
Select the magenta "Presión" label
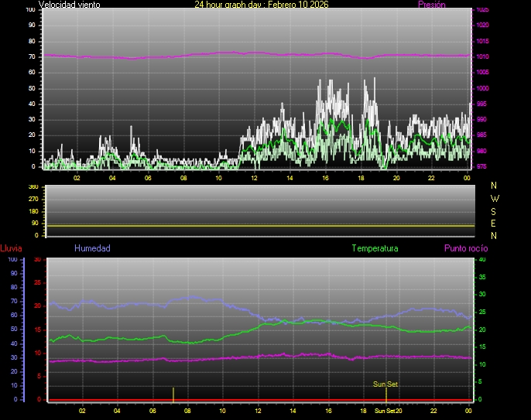[x=431, y=5]
